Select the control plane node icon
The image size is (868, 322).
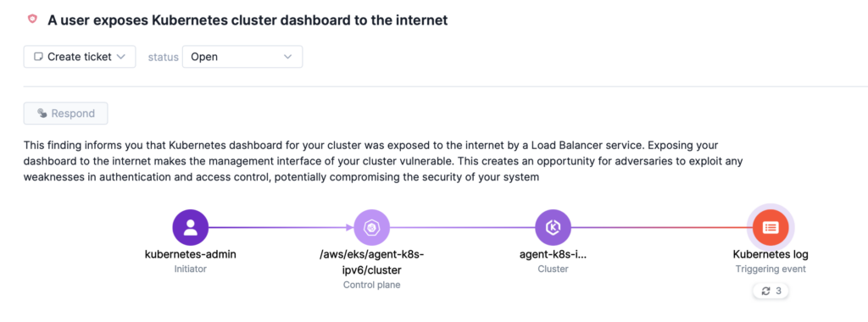tap(372, 227)
